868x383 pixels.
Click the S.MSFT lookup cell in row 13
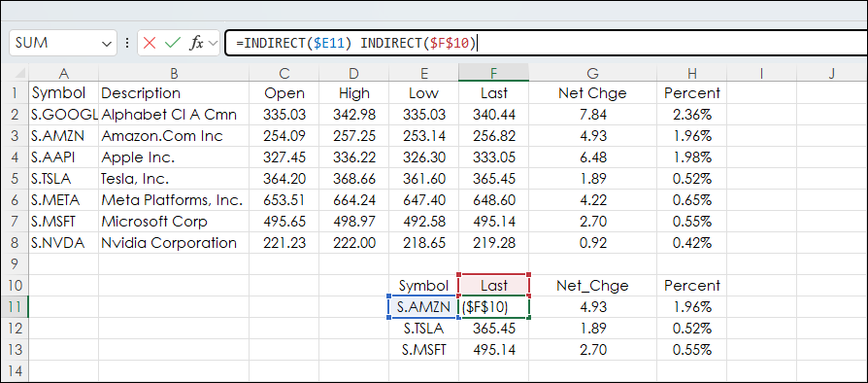click(x=423, y=350)
